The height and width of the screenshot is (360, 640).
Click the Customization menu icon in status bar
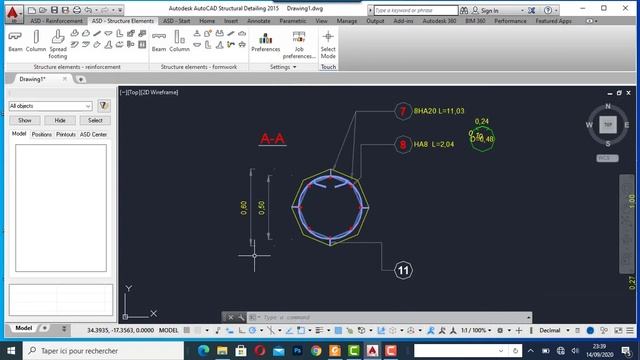point(630,330)
